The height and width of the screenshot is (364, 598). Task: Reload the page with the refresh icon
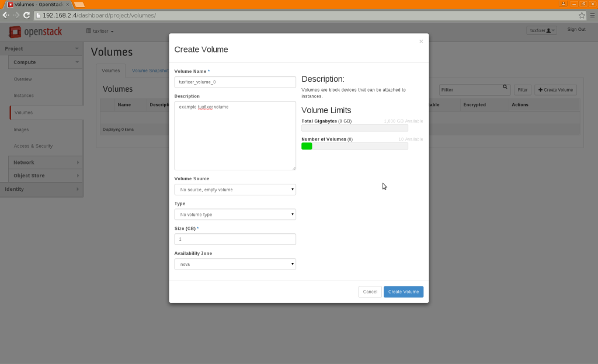click(26, 15)
